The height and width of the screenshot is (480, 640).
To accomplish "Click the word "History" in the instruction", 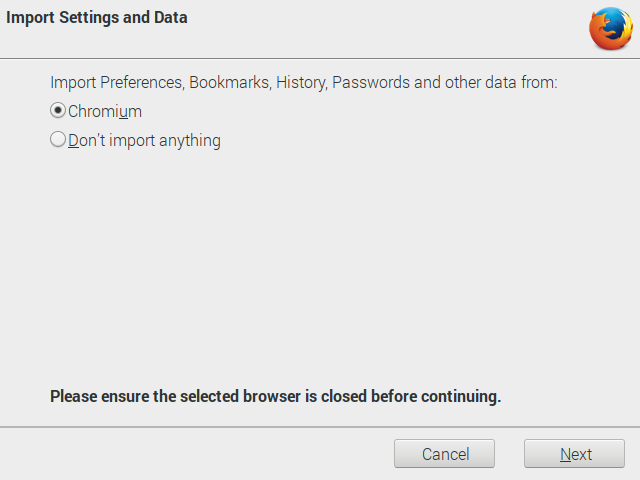I will click(x=301, y=83).
